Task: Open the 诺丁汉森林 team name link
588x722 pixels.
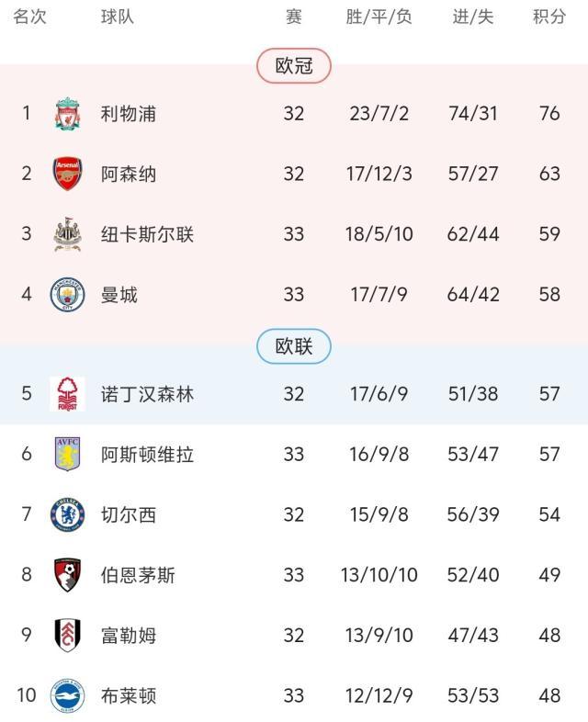Action: pyautogui.click(x=147, y=394)
